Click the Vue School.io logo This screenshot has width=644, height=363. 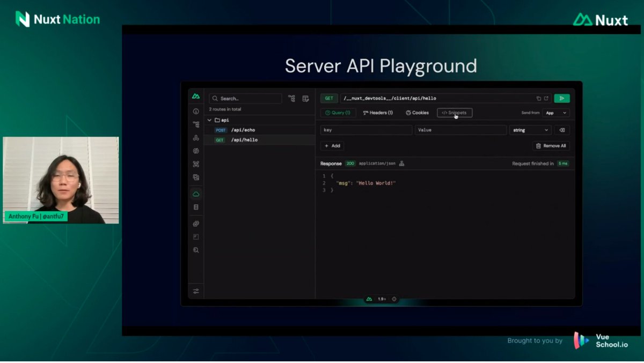601,341
